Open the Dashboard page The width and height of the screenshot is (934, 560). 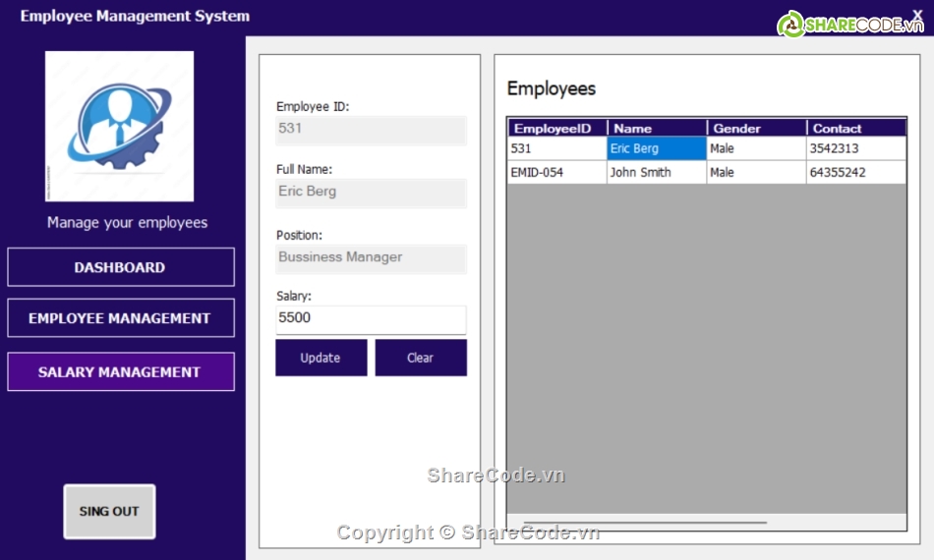pos(120,267)
